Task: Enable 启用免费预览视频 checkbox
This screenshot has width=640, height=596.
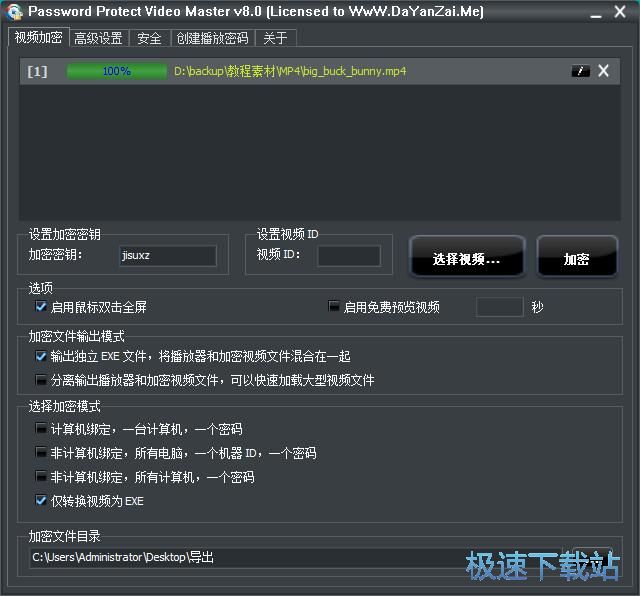Action: (334, 306)
